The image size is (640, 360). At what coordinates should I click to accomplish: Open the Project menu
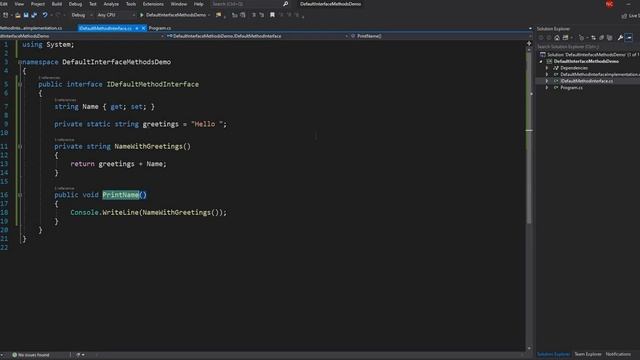pyautogui.click(x=38, y=4)
